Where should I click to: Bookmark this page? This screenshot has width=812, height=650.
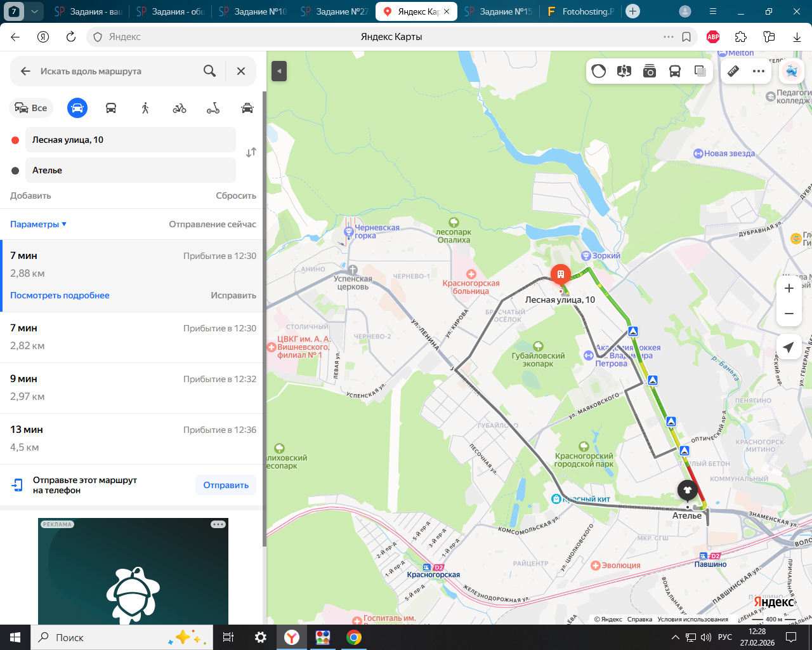point(686,37)
